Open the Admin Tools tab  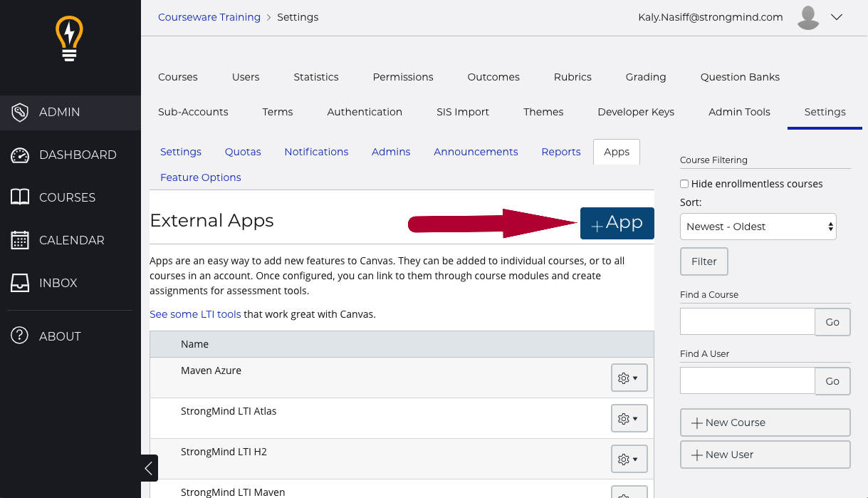pyautogui.click(x=739, y=112)
